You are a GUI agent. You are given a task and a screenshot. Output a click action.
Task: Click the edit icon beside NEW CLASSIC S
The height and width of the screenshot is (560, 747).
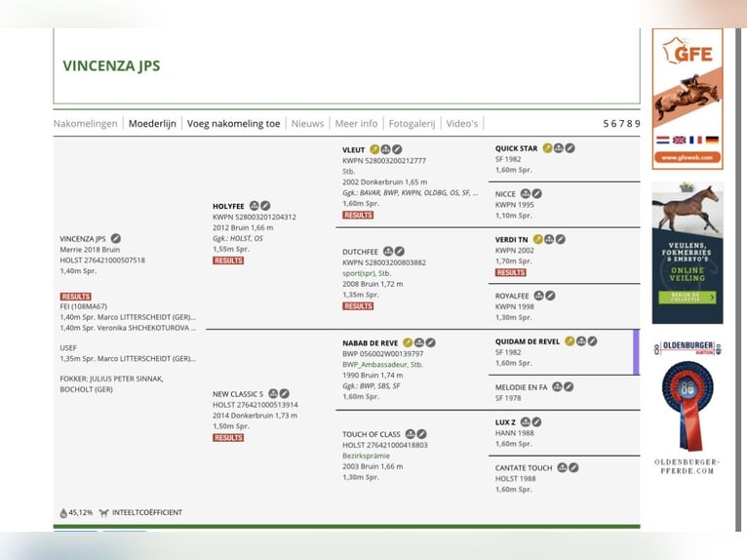coord(285,393)
